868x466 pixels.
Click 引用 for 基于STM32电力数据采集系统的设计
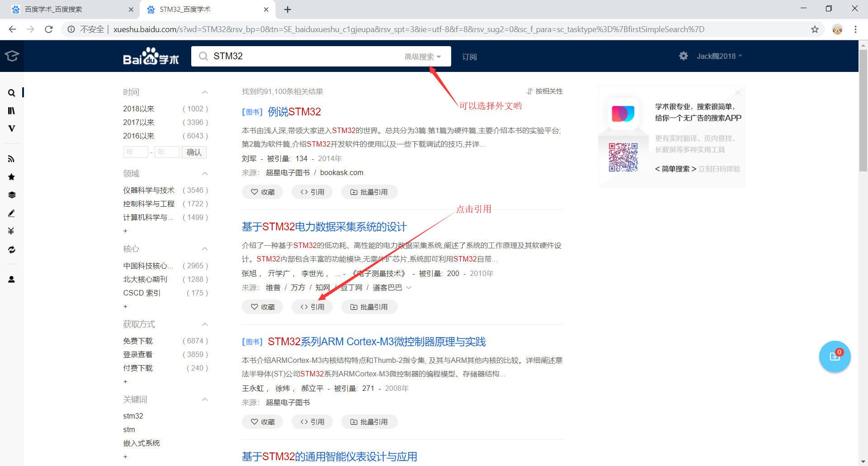point(312,307)
